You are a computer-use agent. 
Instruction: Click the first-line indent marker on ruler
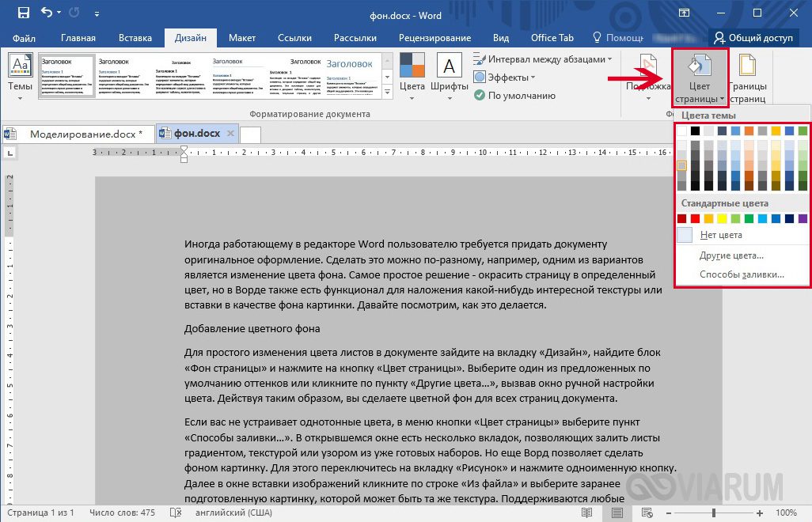[184, 149]
